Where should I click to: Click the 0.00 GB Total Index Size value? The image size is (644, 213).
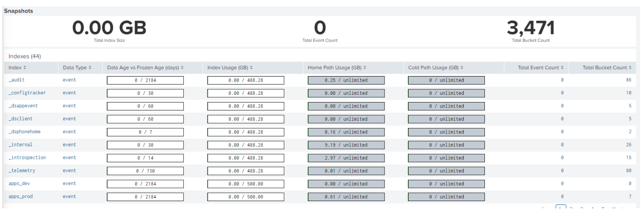(109, 28)
